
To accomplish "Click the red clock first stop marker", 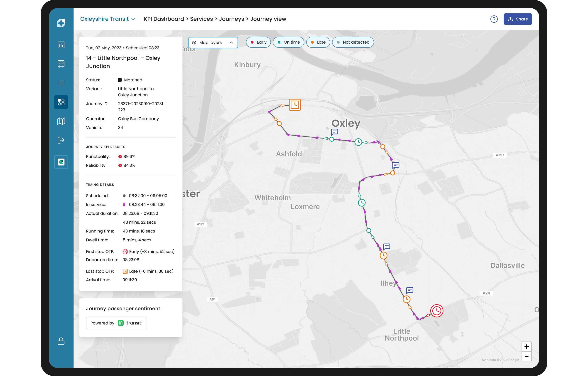I will [437, 311].
